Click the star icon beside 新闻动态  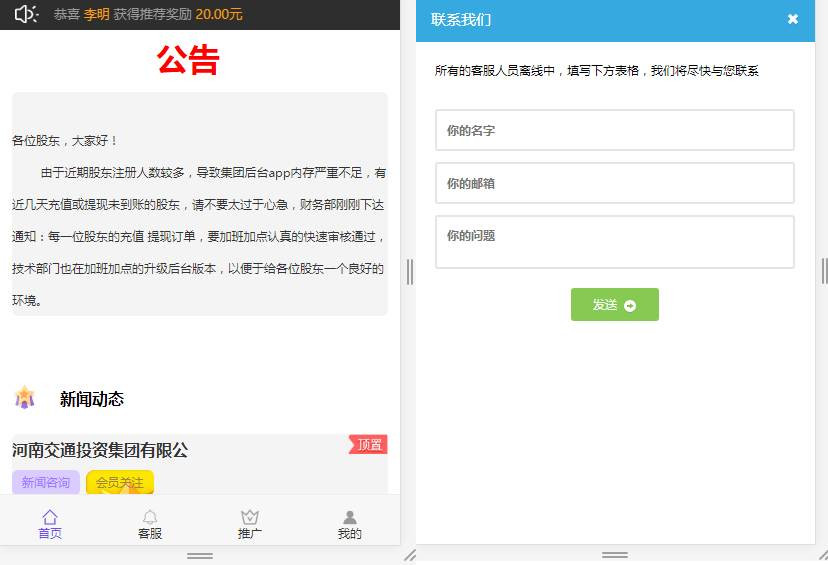(25, 398)
